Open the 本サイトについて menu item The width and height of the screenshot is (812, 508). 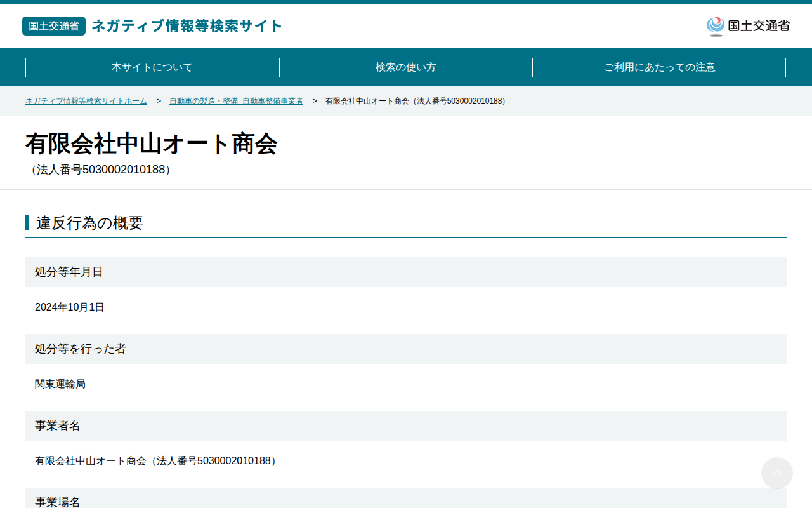pyautogui.click(x=152, y=67)
